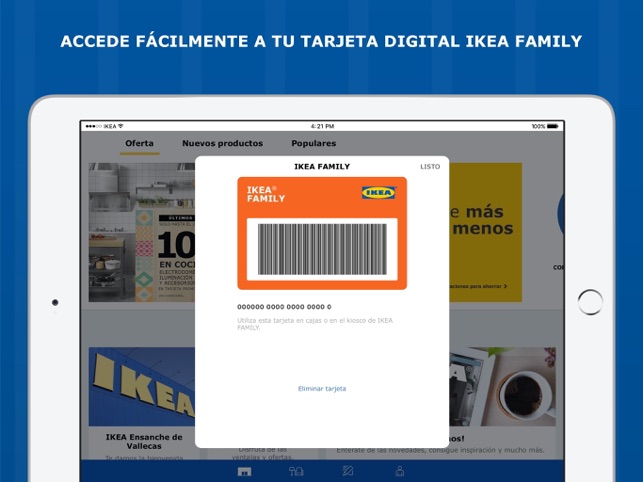
Task: Open the kitchen offer banner thumbnail
Action: (x=142, y=232)
